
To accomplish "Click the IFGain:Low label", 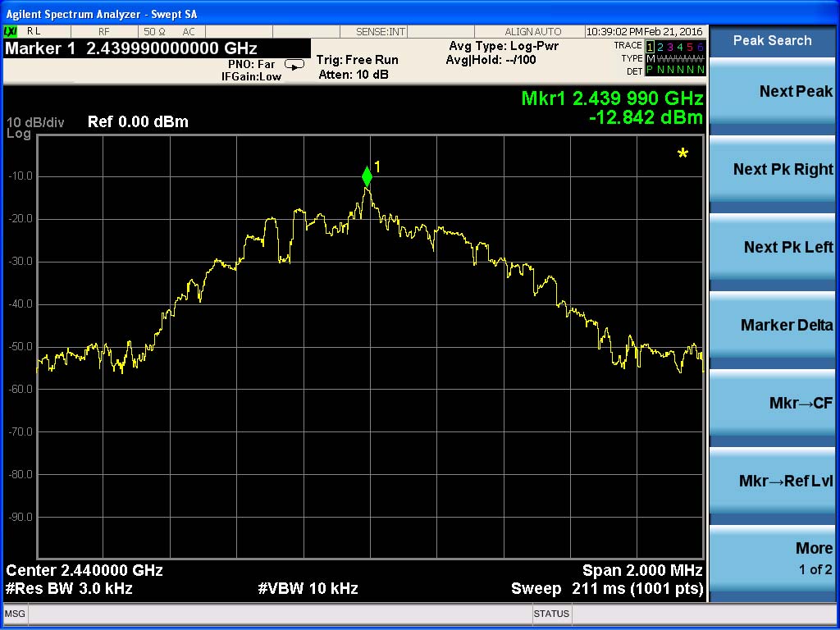I will click(x=251, y=76).
